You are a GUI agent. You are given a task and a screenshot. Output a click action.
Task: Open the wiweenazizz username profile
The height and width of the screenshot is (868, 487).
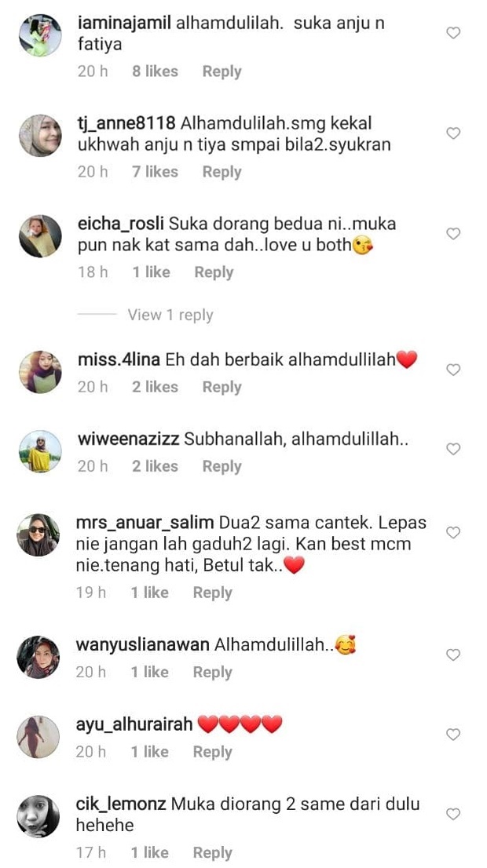click(128, 440)
